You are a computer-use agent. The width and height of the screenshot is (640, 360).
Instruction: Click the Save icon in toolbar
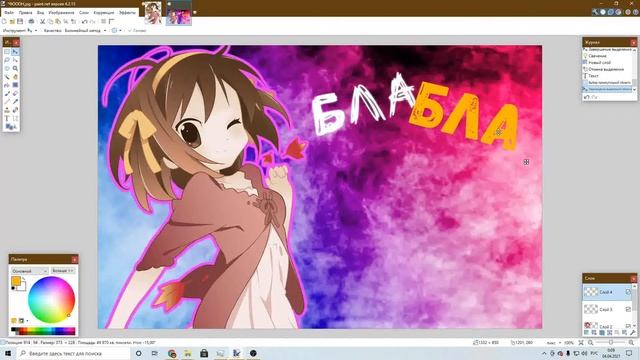(x=20, y=21)
